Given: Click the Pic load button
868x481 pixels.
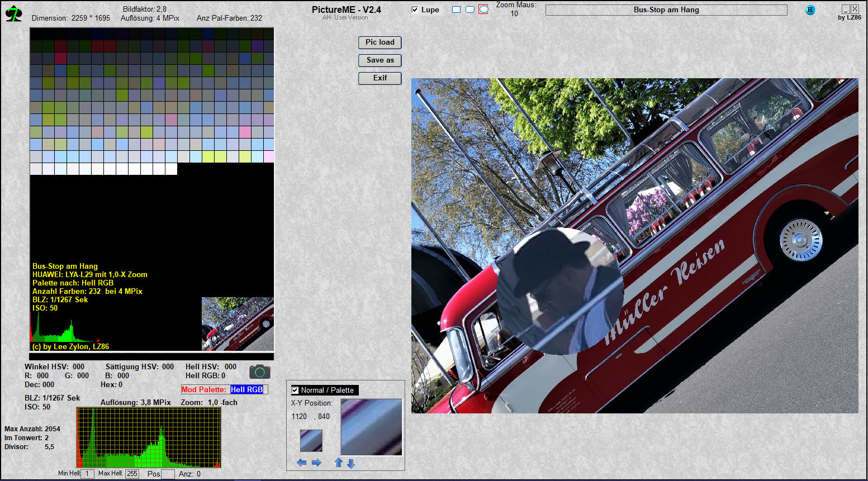Looking at the screenshot, I should pyautogui.click(x=380, y=42).
